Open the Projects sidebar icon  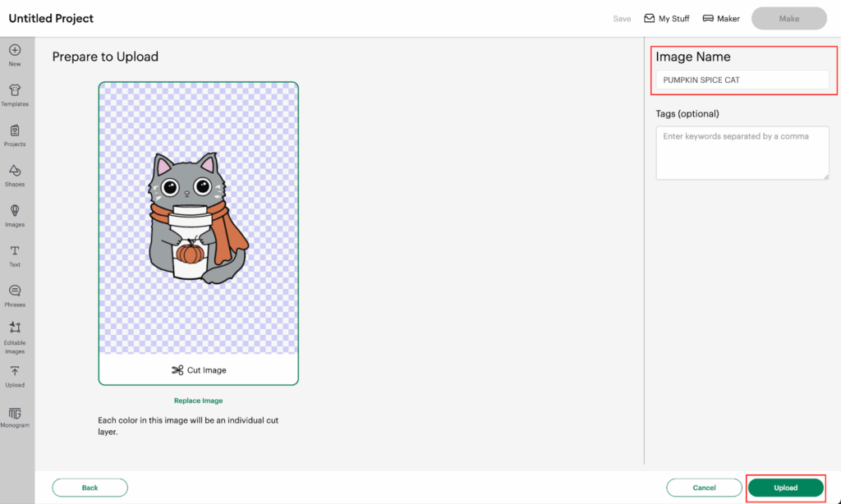(x=15, y=131)
